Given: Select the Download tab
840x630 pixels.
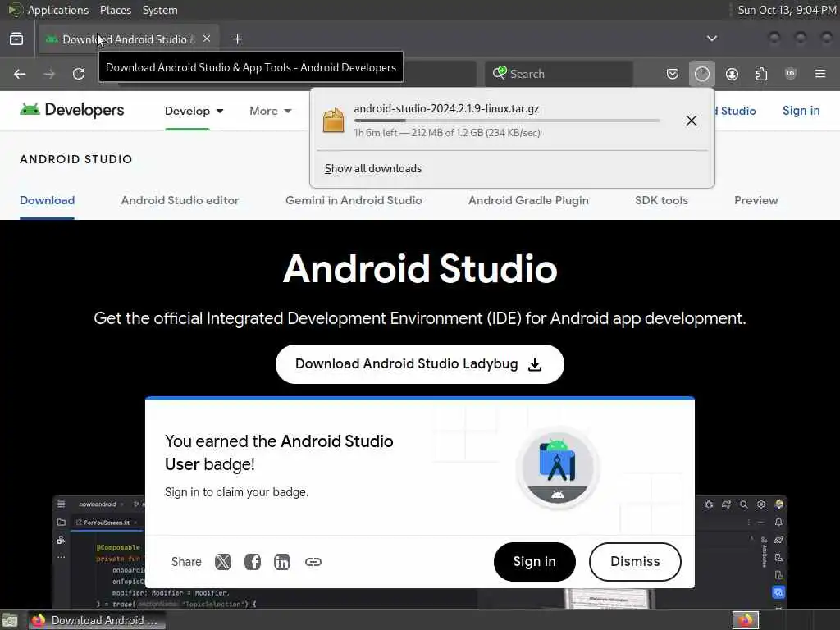Looking at the screenshot, I should point(47,200).
